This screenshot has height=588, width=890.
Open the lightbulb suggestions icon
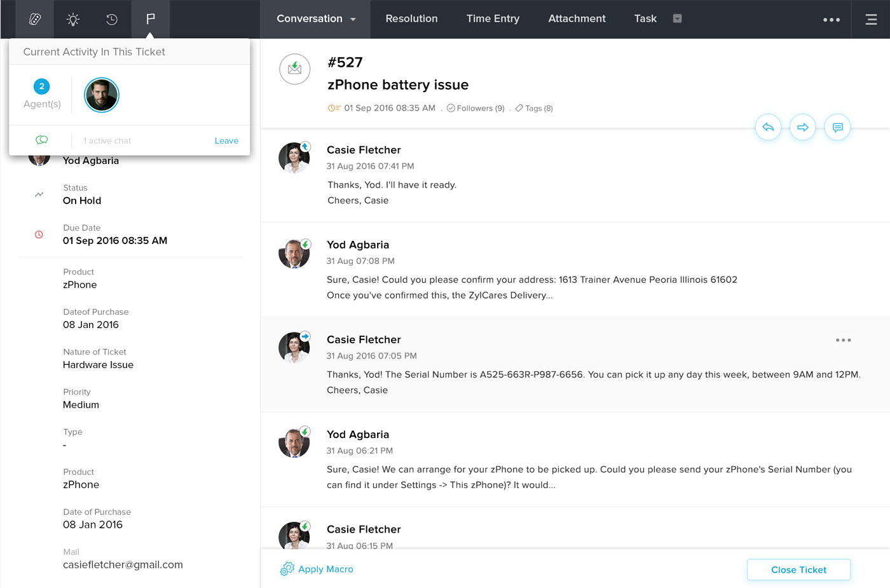click(x=73, y=19)
